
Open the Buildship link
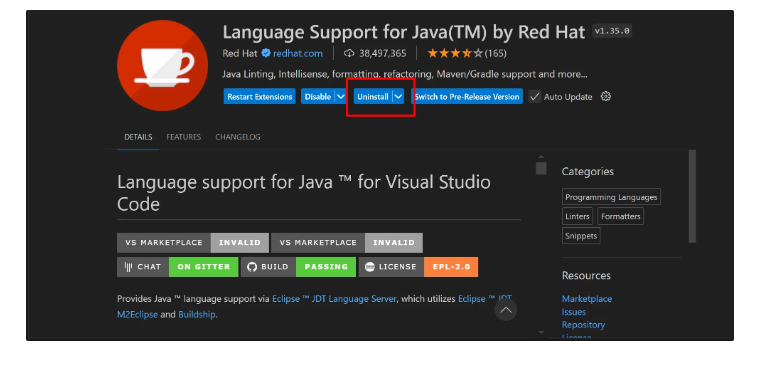pos(197,314)
